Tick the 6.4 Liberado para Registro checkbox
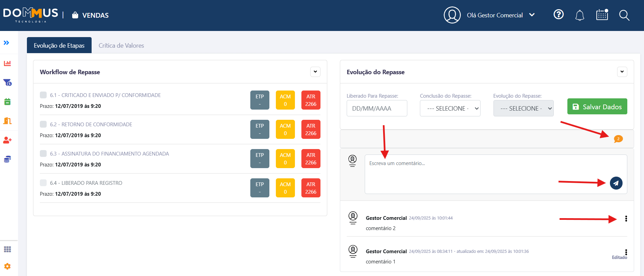 click(43, 183)
